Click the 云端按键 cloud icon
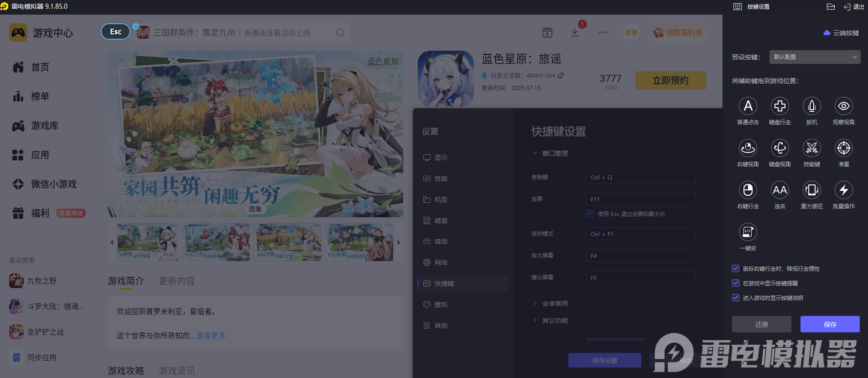 pos(826,33)
